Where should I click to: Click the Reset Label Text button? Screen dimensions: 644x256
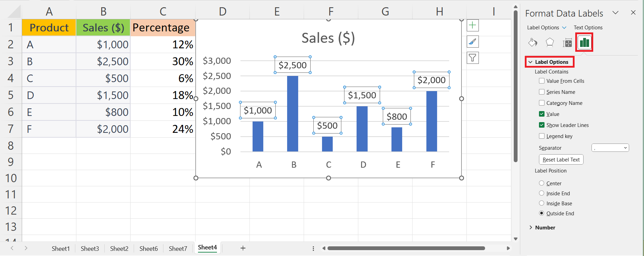point(561,159)
